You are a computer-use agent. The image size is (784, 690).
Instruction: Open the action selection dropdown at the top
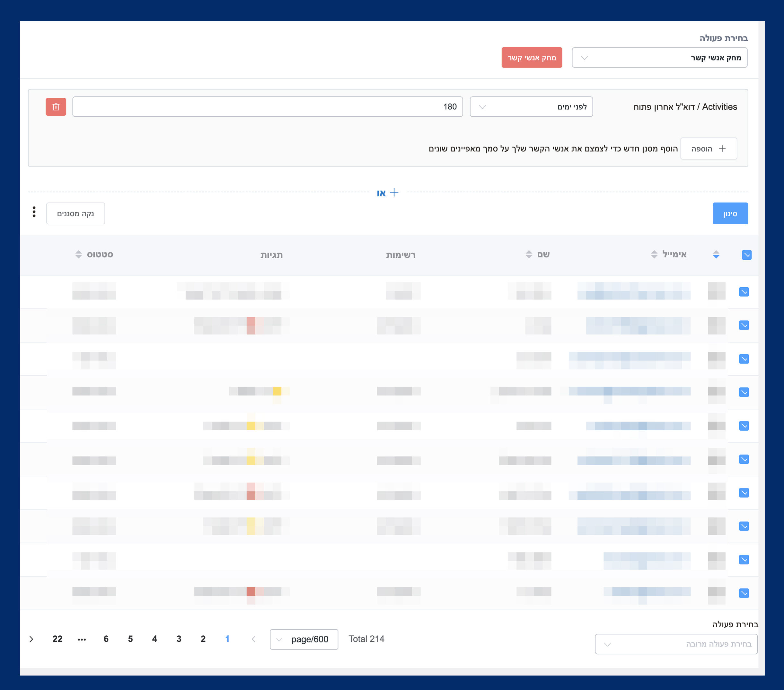click(x=659, y=58)
